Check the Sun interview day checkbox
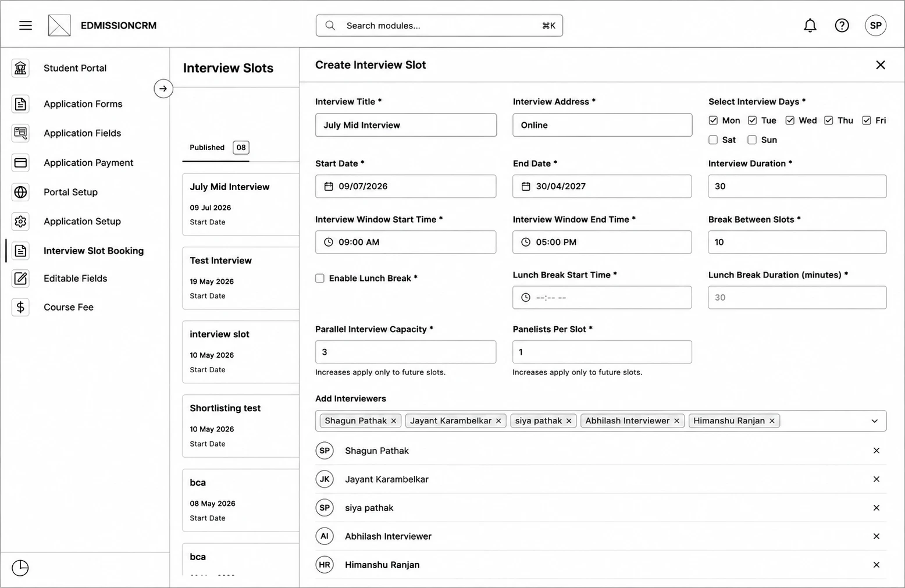Image resolution: width=905 pixels, height=588 pixels. click(752, 140)
